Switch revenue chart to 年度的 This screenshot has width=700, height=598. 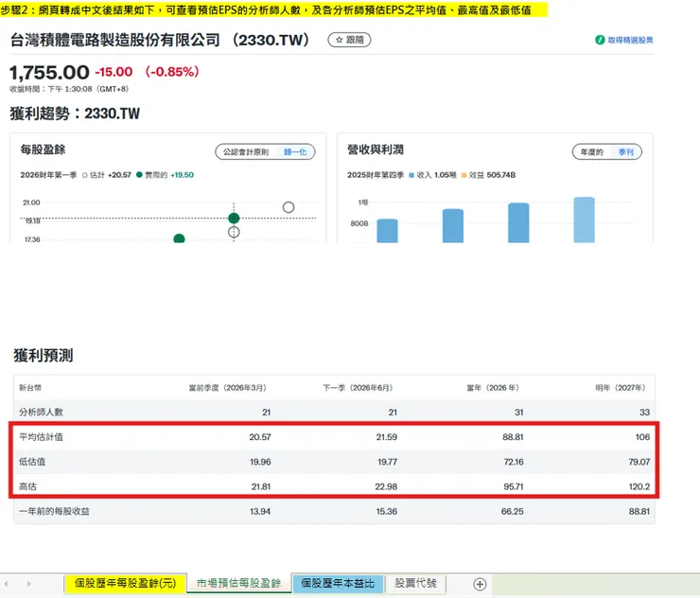pyautogui.click(x=591, y=151)
